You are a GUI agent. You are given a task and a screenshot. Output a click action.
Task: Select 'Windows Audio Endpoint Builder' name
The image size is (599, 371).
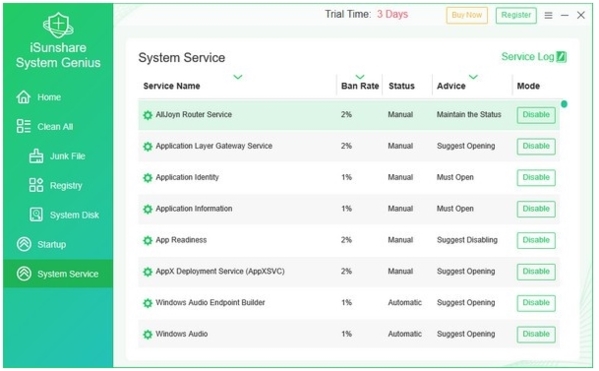click(x=210, y=303)
